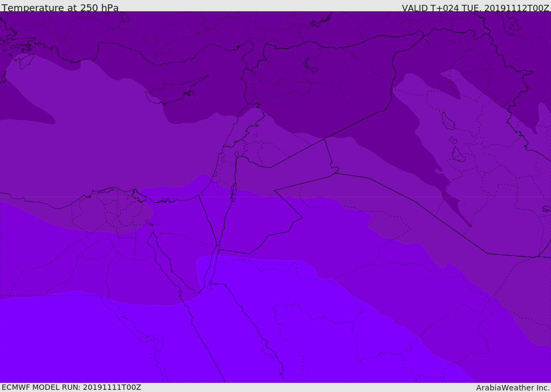Click the ECMWF MODEL RUN label
This screenshot has width=551, height=392.
click(71, 387)
